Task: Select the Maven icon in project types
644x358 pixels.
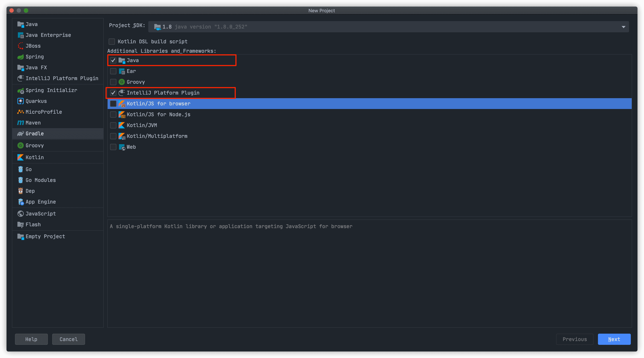Action: 21,123
